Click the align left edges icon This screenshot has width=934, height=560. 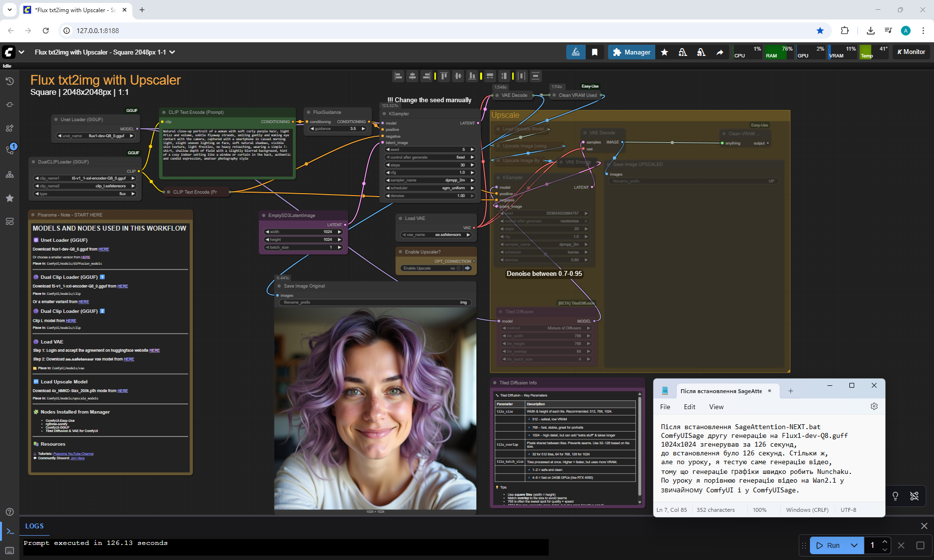pos(398,76)
